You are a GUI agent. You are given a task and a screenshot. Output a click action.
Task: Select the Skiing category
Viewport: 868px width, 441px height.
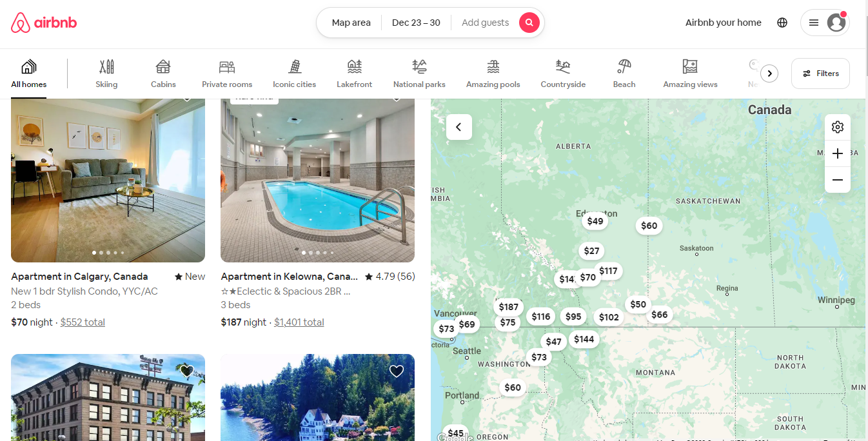pyautogui.click(x=106, y=73)
